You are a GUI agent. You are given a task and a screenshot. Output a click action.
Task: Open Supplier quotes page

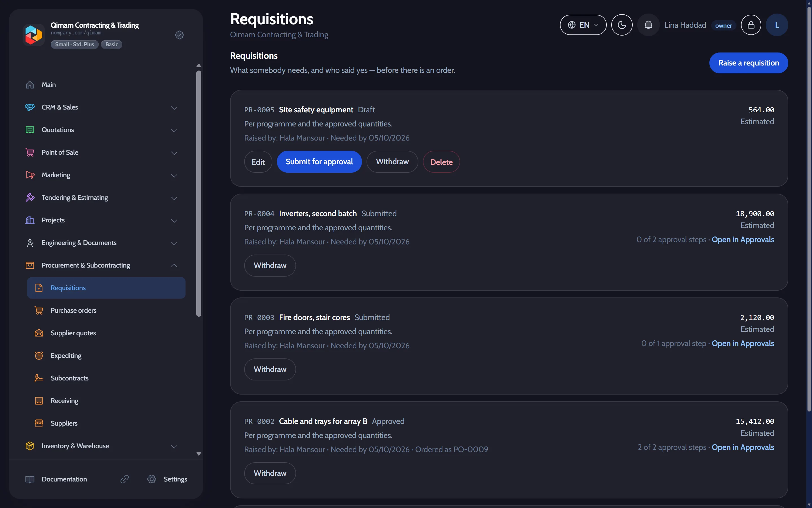coord(106,333)
